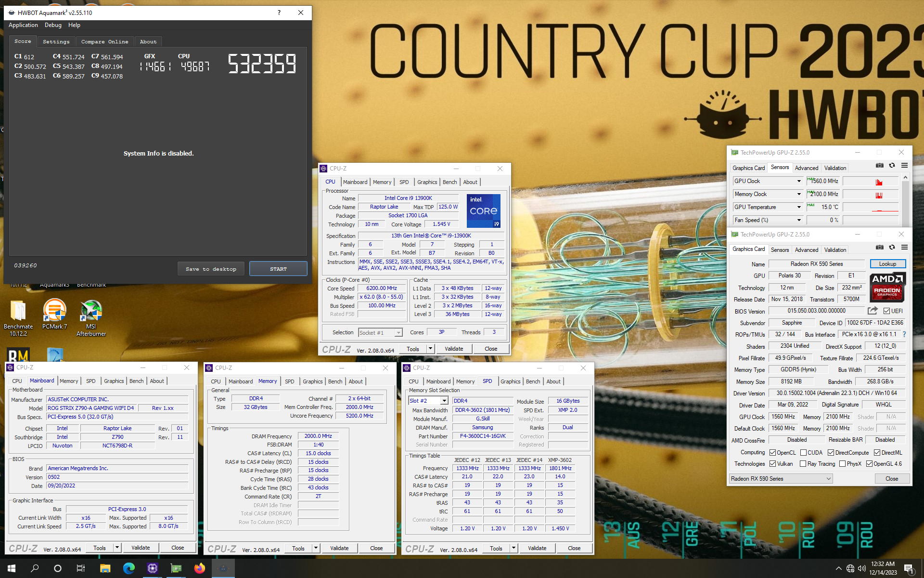Open the Socket #1 selection dropdown in CPU-Z
Screen dimensions: 924x578
pyautogui.click(x=380, y=333)
